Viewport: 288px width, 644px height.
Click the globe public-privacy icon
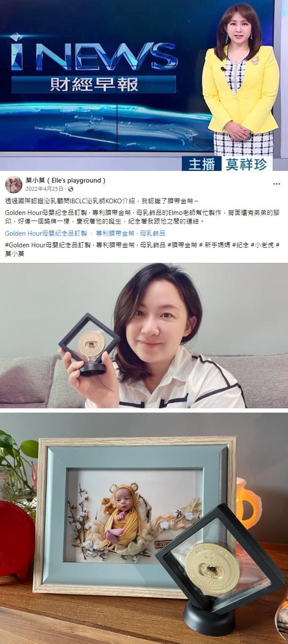click(x=71, y=189)
